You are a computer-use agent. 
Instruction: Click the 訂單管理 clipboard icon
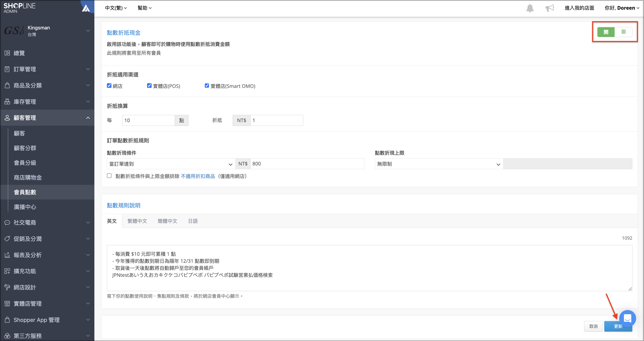tap(7, 69)
